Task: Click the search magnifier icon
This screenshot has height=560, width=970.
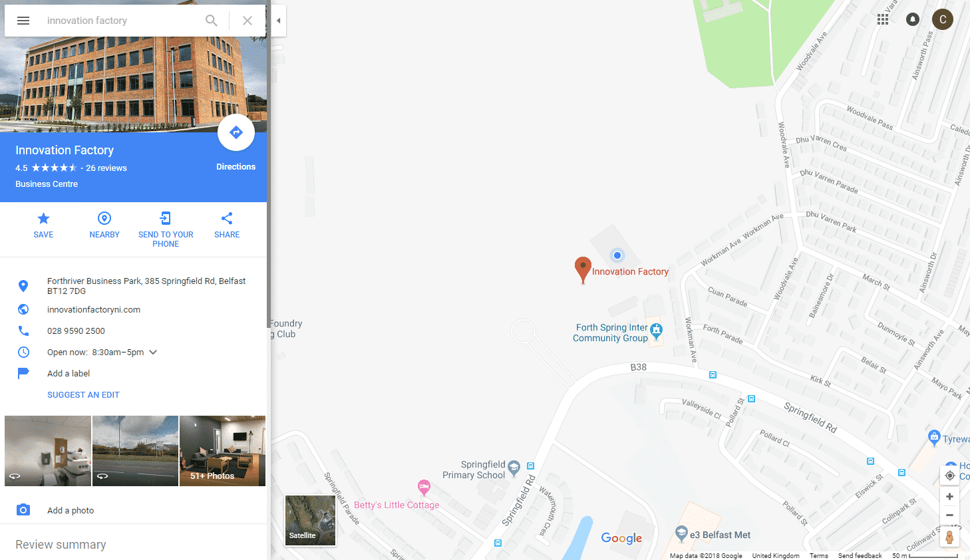Action: point(212,21)
